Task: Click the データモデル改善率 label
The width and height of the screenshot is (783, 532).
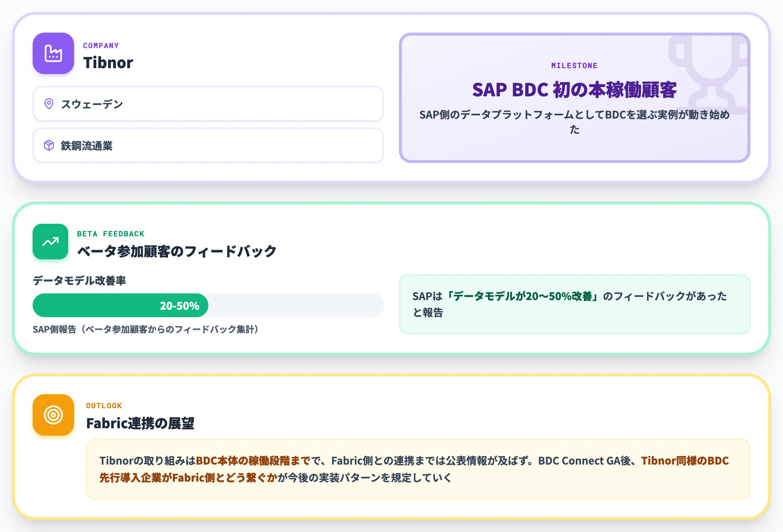Action: (x=79, y=280)
